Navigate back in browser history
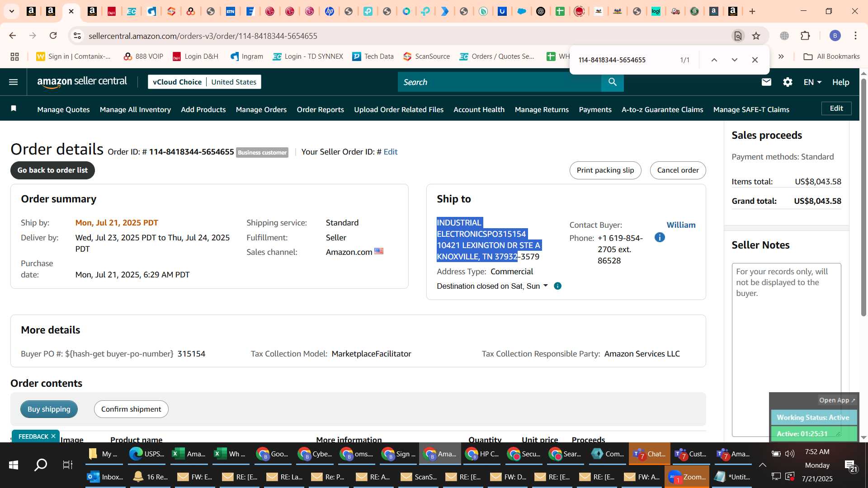 click(x=13, y=36)
